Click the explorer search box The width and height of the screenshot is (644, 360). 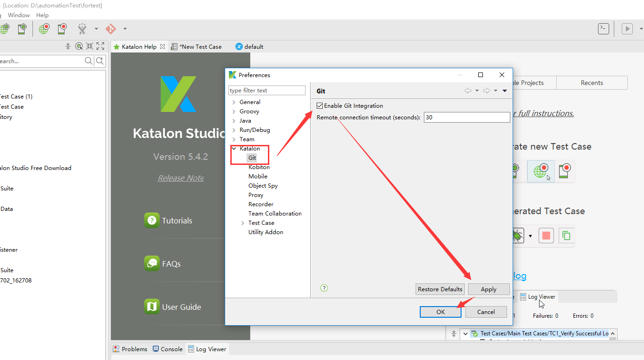click(x=41, y=61)
